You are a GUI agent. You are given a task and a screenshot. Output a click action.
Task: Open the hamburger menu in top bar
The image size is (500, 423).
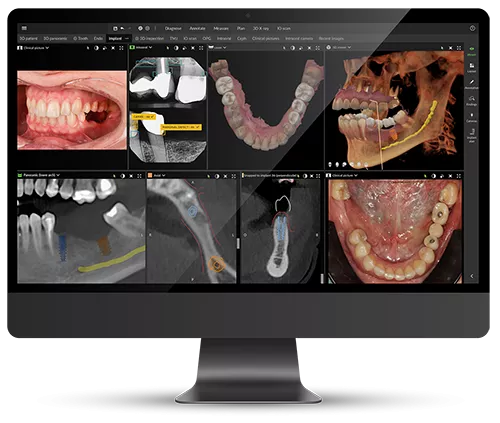tap(24, 28)
